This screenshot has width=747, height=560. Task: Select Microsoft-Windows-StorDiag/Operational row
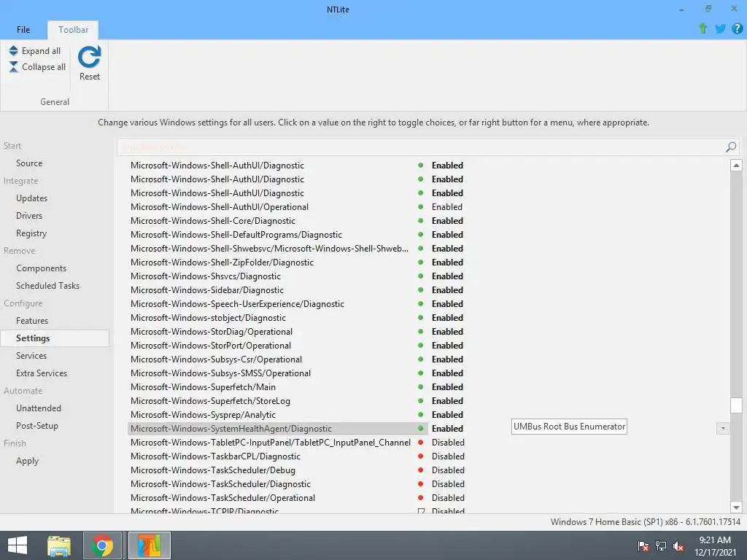pos(212,332)
